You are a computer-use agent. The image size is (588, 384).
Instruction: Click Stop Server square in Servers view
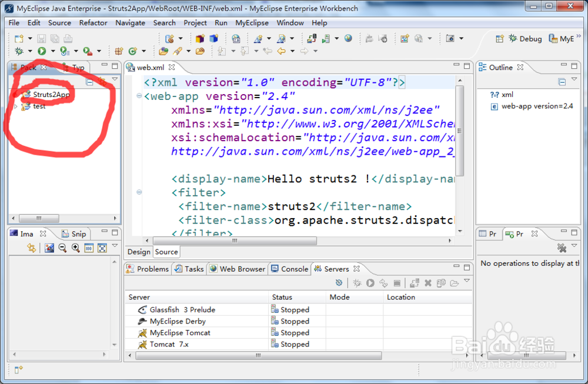click(x=397, y=283)
